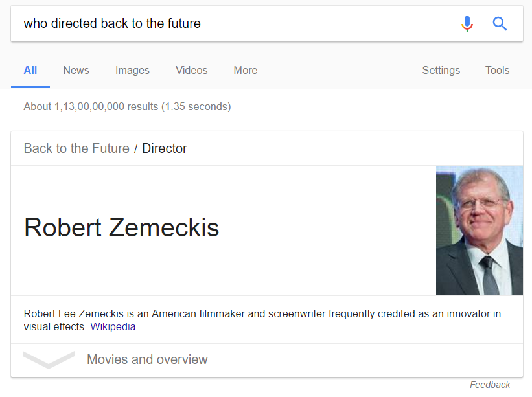The width and height of the screenshot is (532, 397).
Task: Open the Robert Zemeckis name heading
Action: (121, 227)
